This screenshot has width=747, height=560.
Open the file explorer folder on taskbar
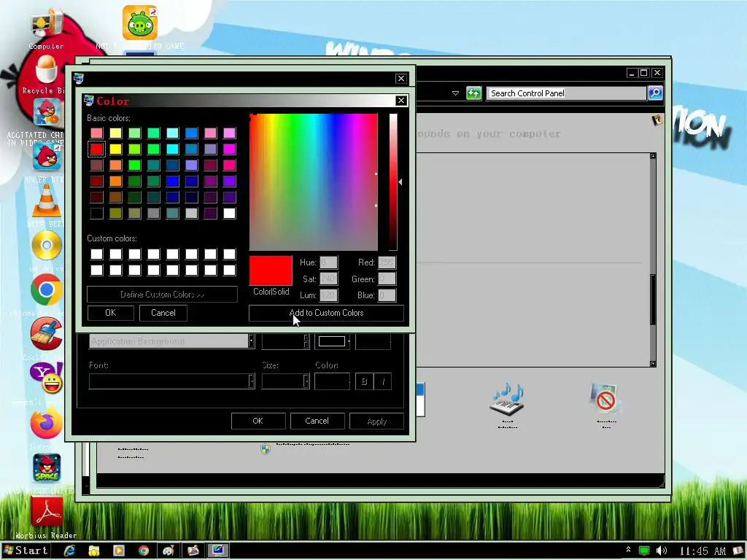click(x=94, y=551)
